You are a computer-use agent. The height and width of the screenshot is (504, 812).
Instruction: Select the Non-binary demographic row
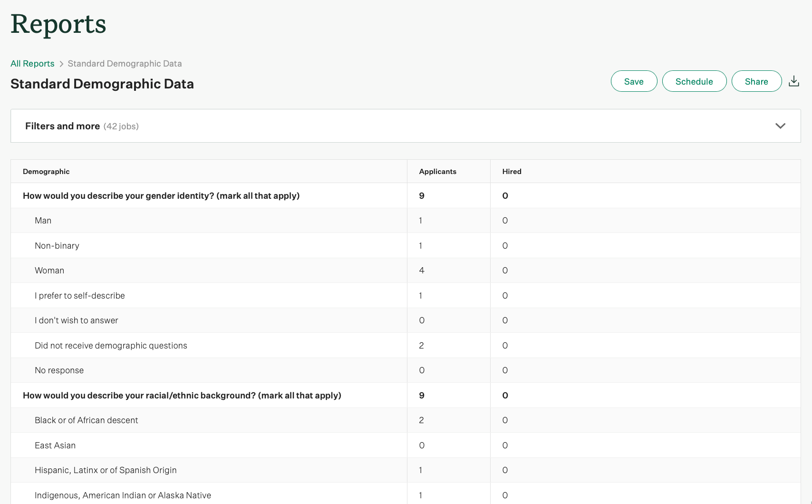[x=57, y=245]
